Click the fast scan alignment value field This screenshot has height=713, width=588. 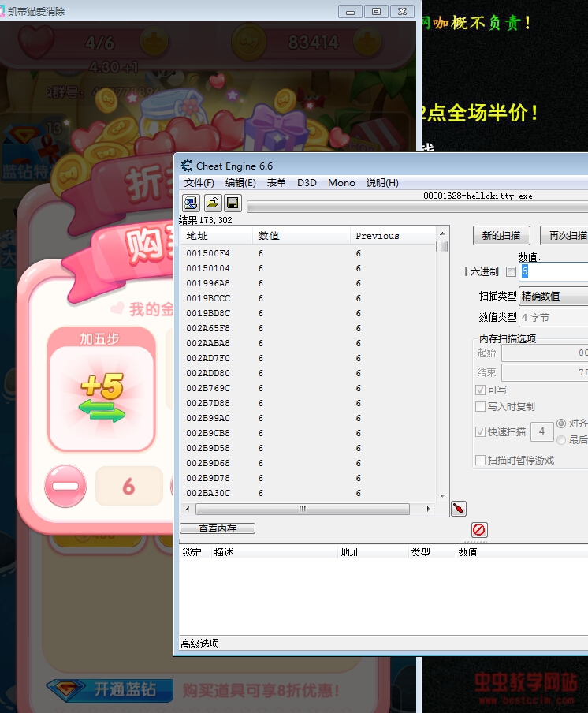click(541, 431)
